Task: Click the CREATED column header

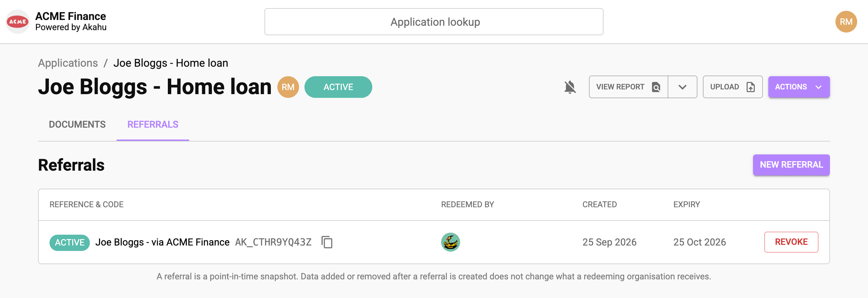Action: [599, 205]
